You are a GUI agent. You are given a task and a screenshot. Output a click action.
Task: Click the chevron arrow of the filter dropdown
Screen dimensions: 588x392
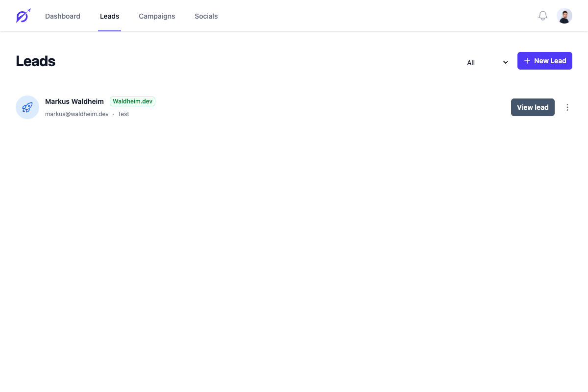pyautogui.click(x=505, y=63)
